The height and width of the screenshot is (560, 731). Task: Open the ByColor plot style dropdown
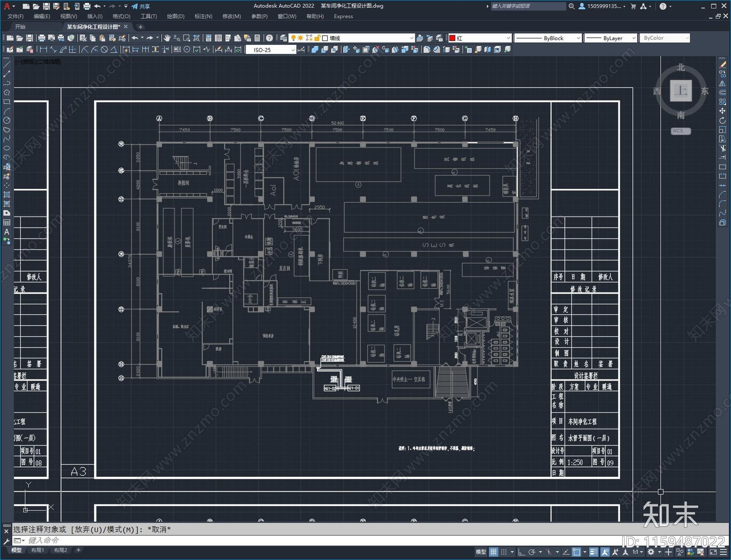(x=665, y=38)
